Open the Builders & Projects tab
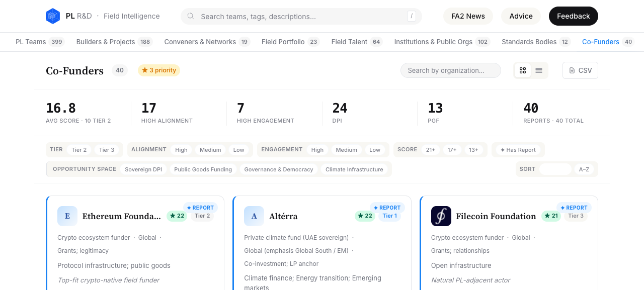 (114, 42)
